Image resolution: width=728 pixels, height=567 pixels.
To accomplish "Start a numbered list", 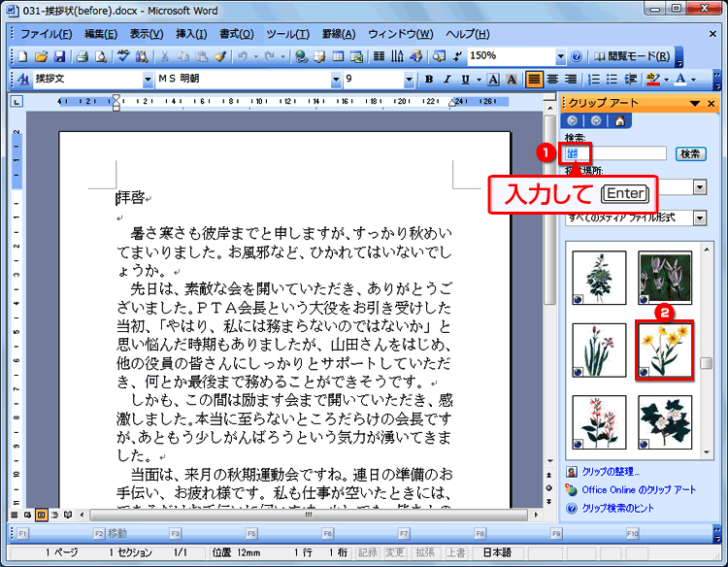I will (594, 80).
